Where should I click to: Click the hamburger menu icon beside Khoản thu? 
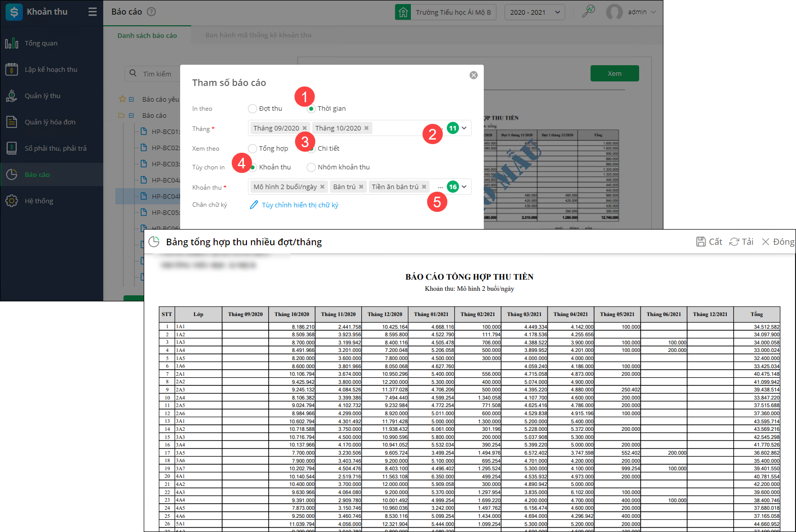(92, 12)
